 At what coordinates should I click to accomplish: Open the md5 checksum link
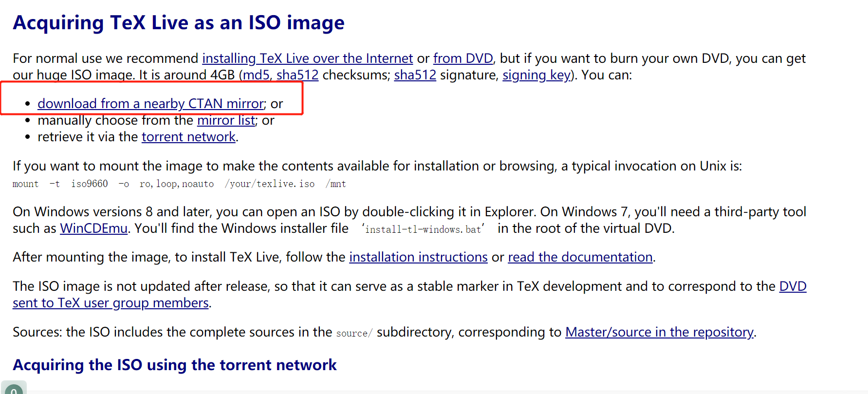[x=256, y=75]
